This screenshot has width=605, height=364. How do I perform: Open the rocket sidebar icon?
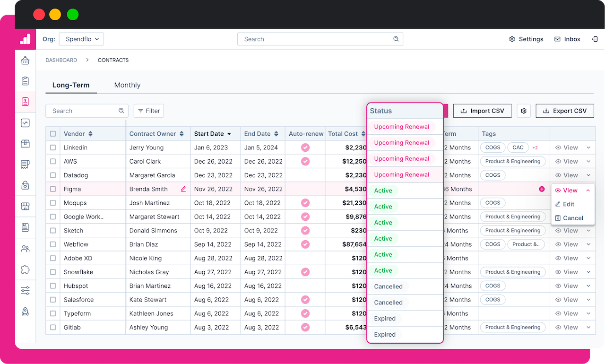pyautogui.click(x=25, y=311)
